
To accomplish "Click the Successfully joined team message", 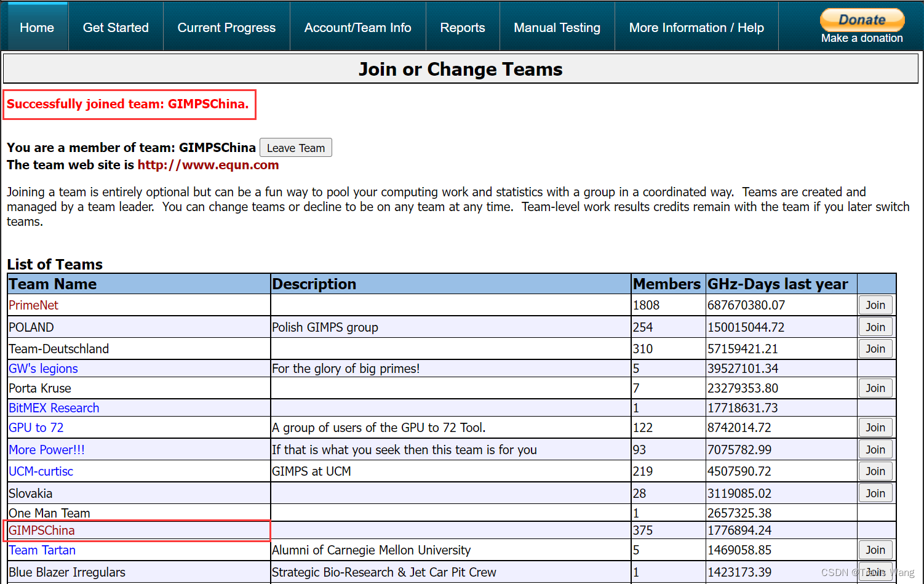I will [x=128, y=104].
